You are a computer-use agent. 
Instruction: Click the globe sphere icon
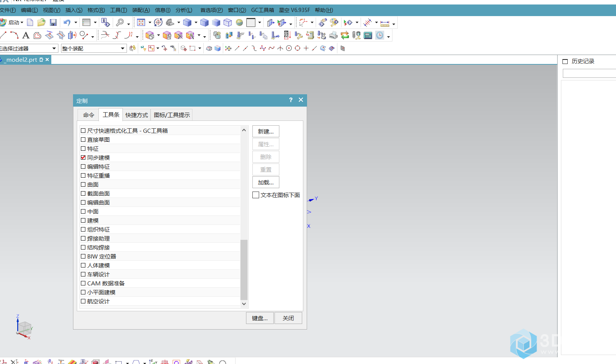pyautogui.click(x=239, y=22)
